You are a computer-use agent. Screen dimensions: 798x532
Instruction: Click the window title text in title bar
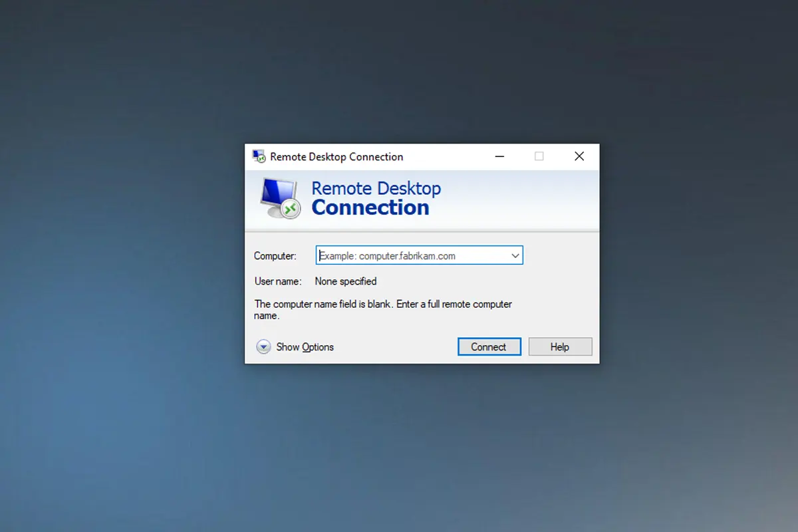coord(336,157)
